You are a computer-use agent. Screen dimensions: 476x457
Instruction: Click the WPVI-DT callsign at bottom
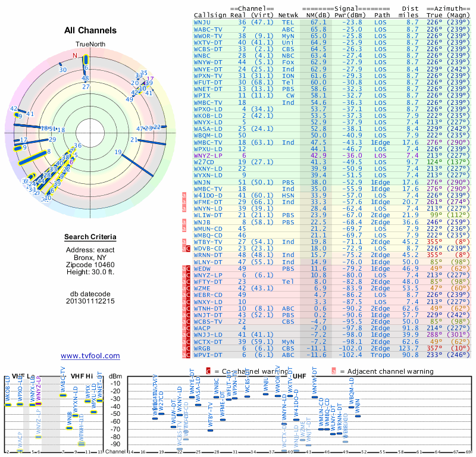tap(208, 355)
